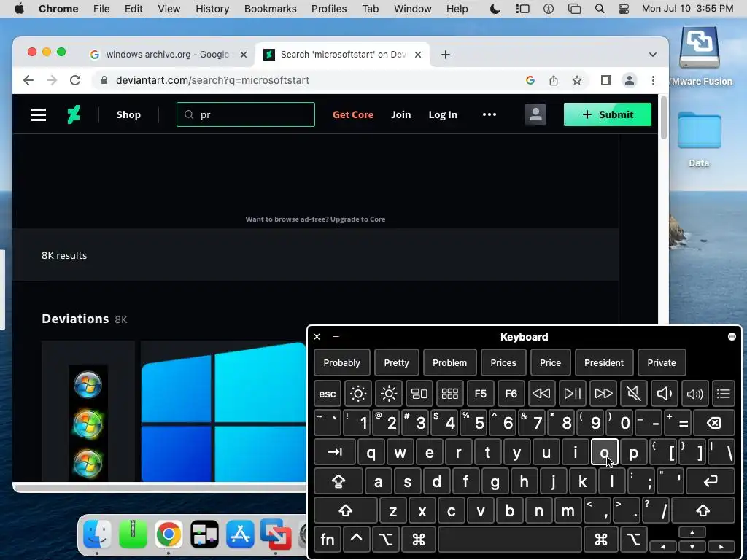Click the Log In link

tap(443, 114)
